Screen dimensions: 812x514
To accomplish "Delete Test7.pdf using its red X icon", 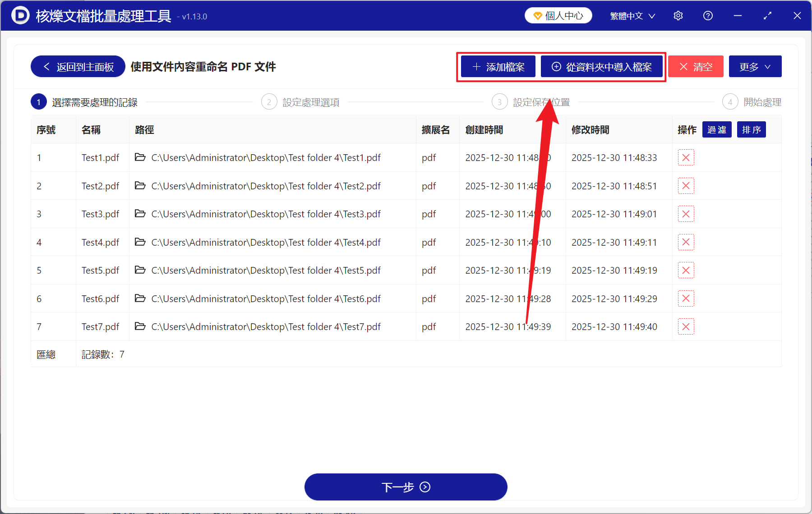I will (x=686, y=326).
